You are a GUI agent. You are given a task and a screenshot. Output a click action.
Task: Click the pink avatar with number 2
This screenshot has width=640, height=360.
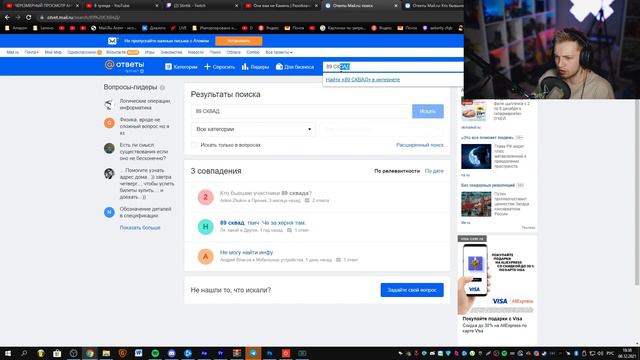206,197
